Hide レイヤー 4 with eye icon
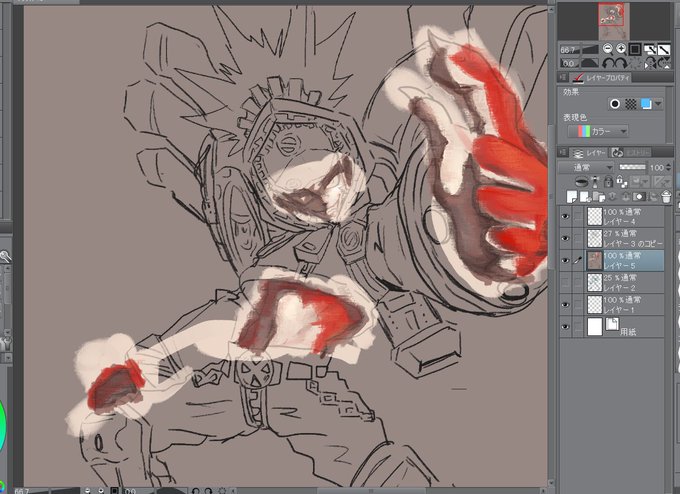Screen dimensions: 680x494 (565, 216)
